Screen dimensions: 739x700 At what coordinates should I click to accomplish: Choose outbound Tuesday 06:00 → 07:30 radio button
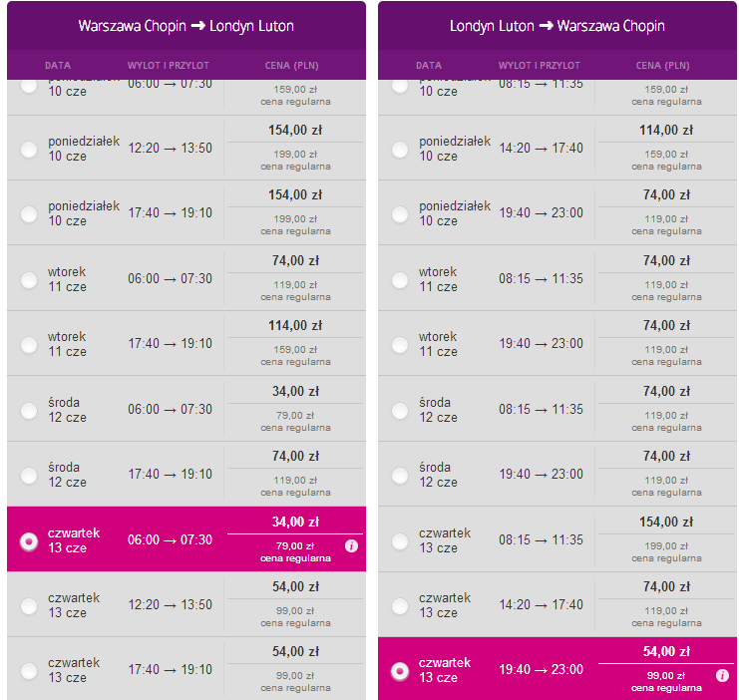[x=29, y=280]
